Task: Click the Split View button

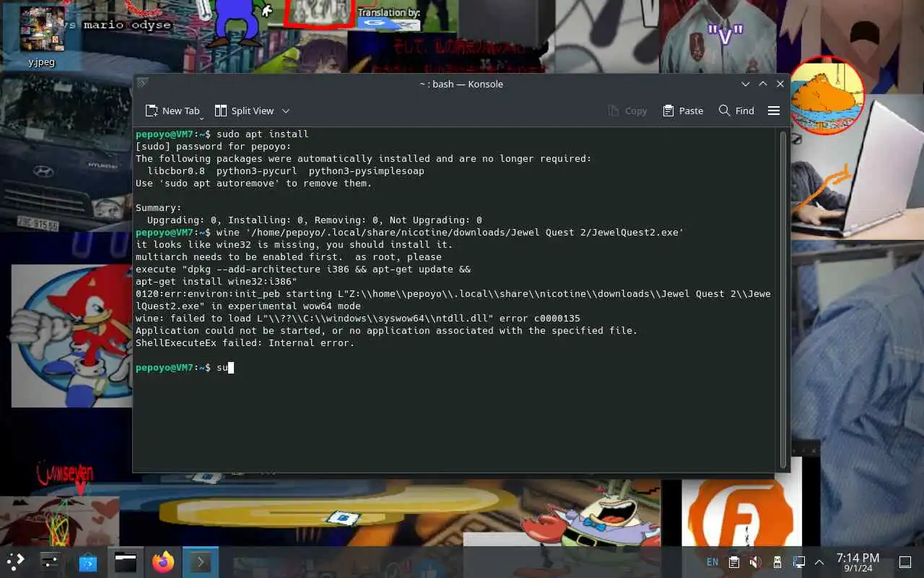Action: tap(245, 111)
